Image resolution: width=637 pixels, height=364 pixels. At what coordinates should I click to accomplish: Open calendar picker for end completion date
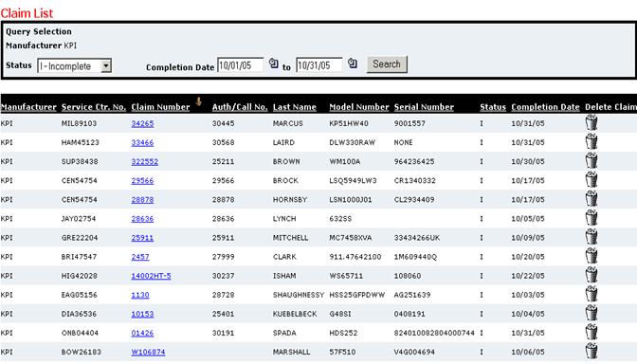pos(353,64)
